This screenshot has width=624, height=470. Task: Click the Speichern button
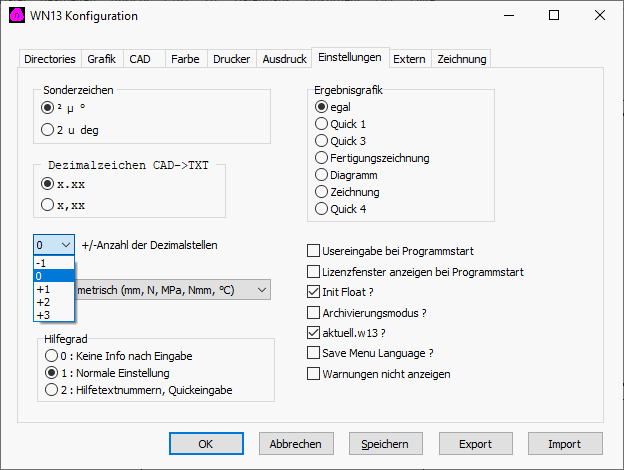coord(385,443)
